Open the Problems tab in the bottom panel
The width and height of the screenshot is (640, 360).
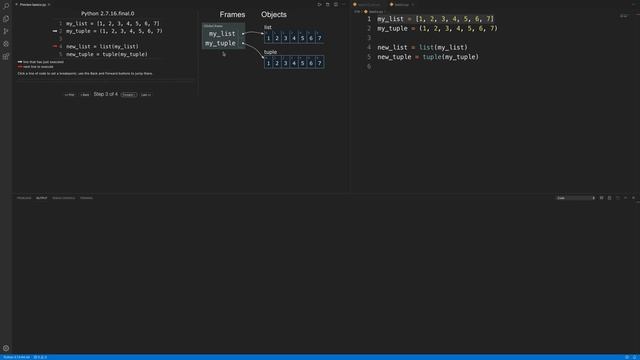[24, 198]
